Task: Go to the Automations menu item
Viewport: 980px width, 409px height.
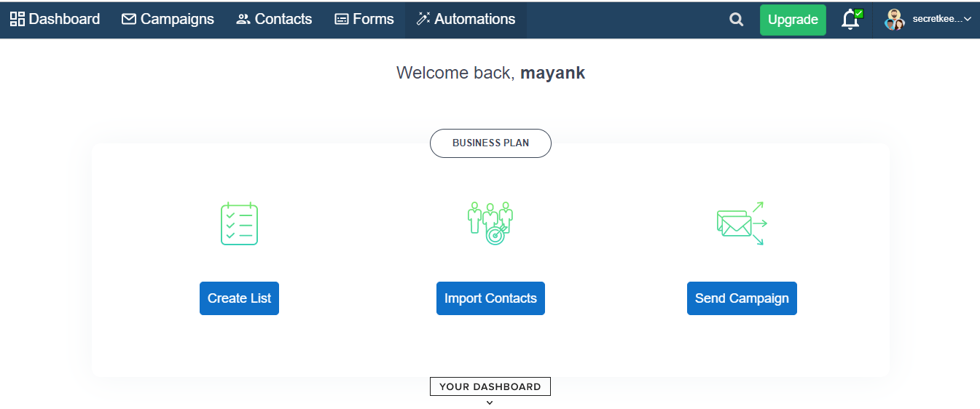Action: [x=466, y=20]
